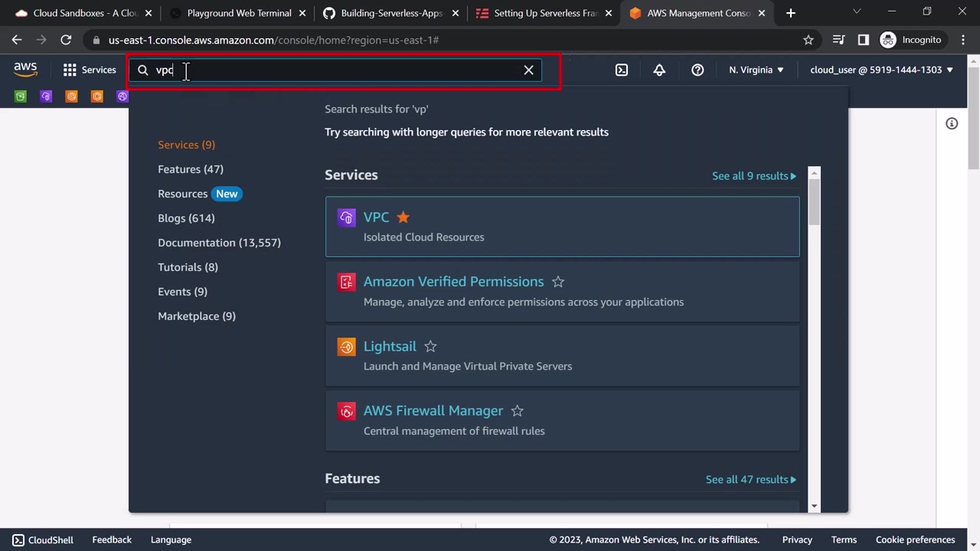Screen dimensions: 980x551
Task: Open the Terms link
Action: [x=844, y=540]
